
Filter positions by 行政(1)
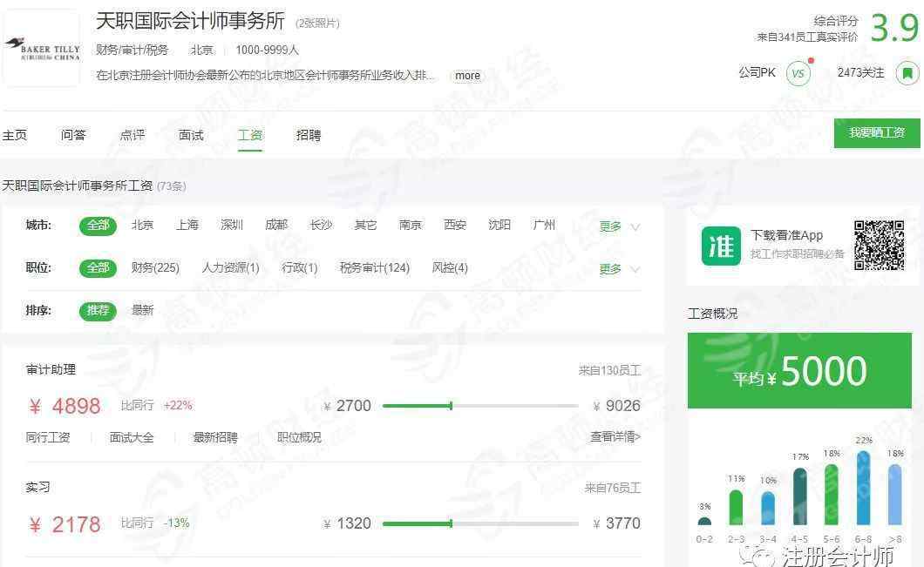tap(299, 268)
